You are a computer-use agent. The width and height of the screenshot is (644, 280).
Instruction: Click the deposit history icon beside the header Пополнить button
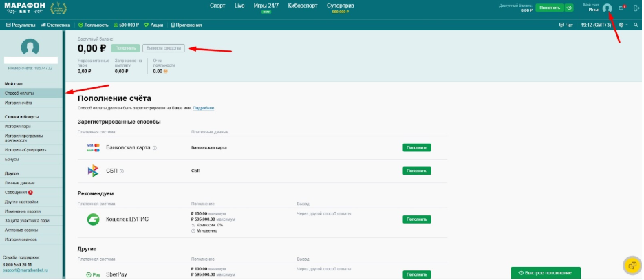tap(569, 8)
